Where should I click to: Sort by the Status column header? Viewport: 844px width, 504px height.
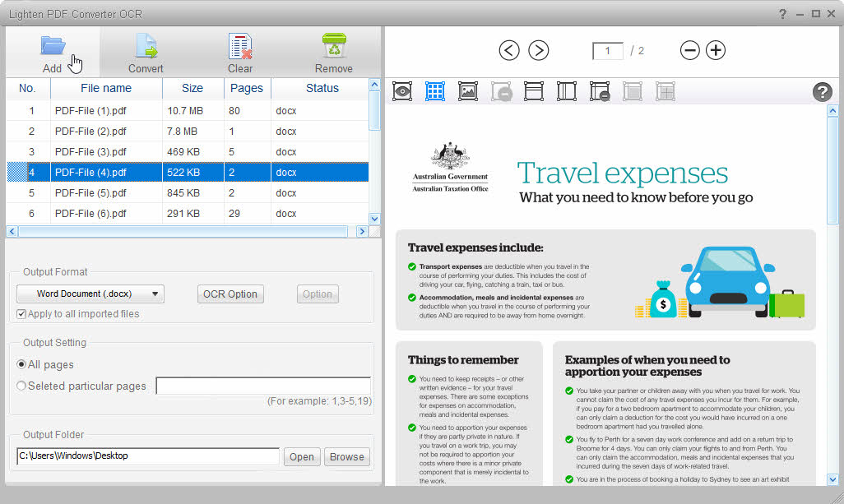pos(321,88)
